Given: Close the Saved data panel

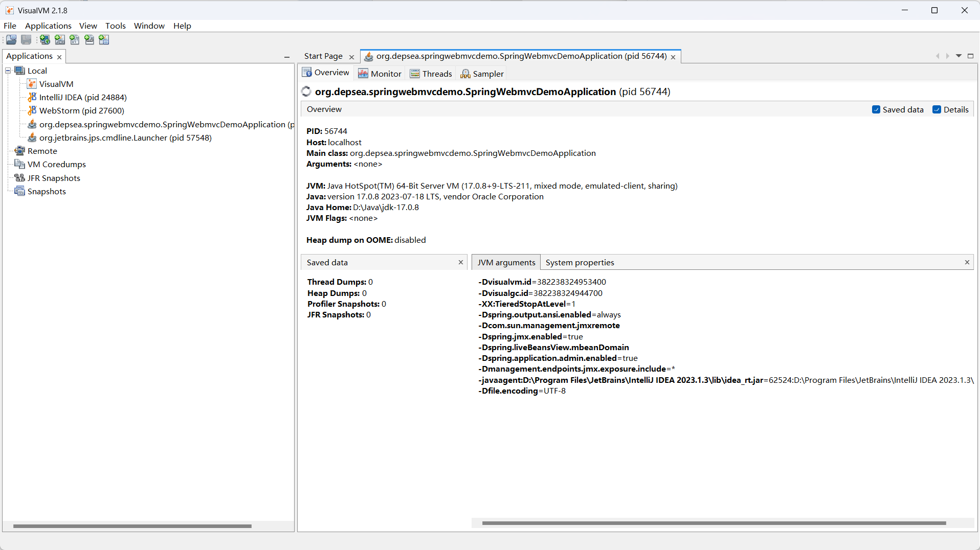Looking at the screenshot, I should (461, 262).
